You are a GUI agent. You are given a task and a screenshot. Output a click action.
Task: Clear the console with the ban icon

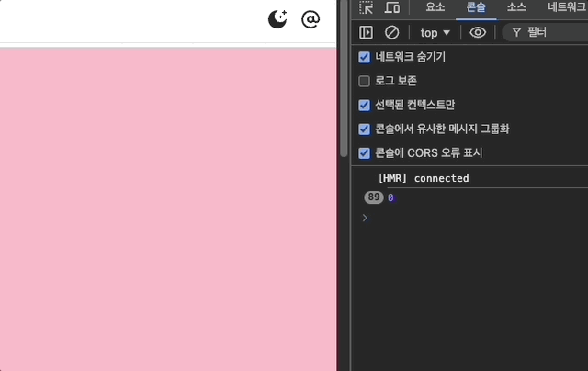tap(391, 32)
